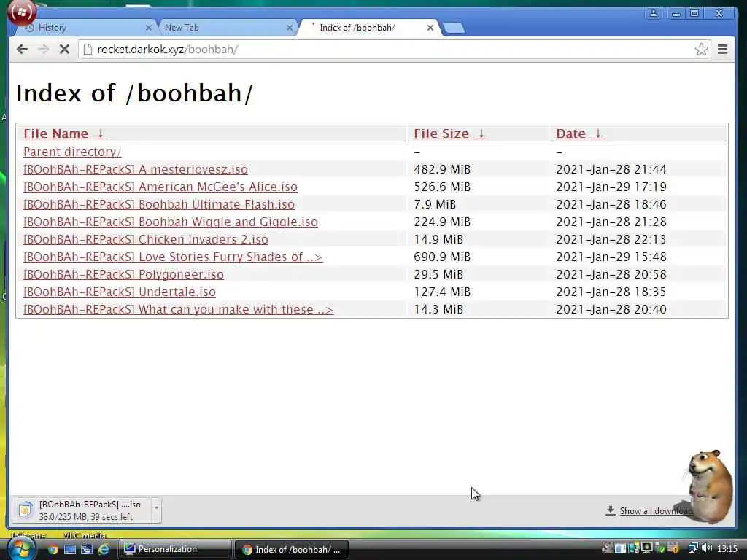Stop loading the page with X button
This screenshot has height=560, width=747.
[x=64, y=49]
